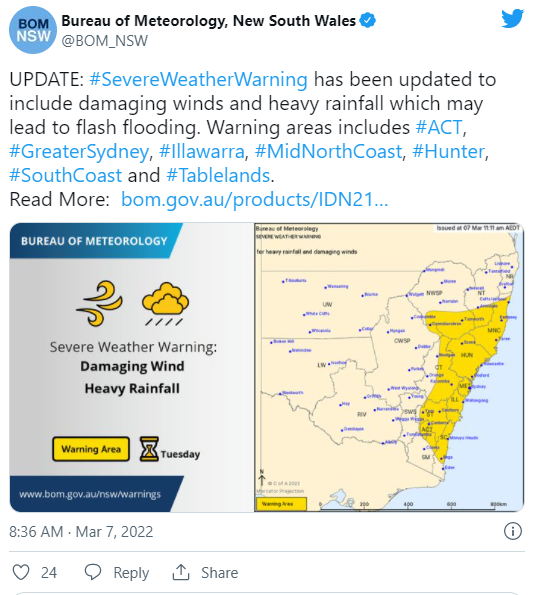Open the #SevereWeatherWarning hashtag

point(198,79)
